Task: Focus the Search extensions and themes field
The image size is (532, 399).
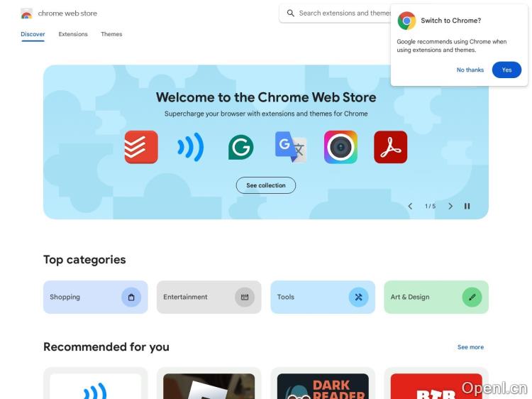Action: (344, 13)
